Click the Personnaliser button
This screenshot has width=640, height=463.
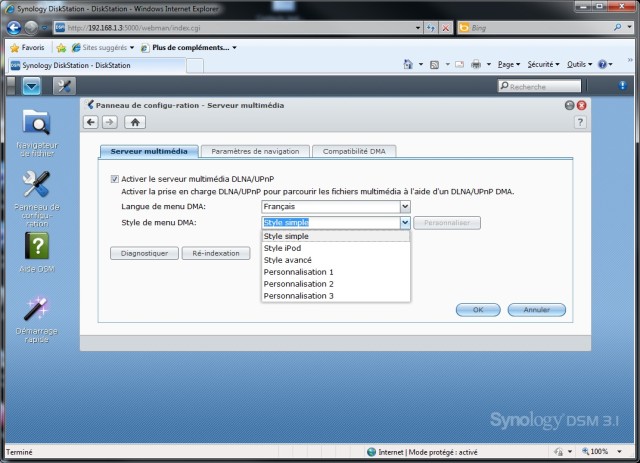[447, 223]
